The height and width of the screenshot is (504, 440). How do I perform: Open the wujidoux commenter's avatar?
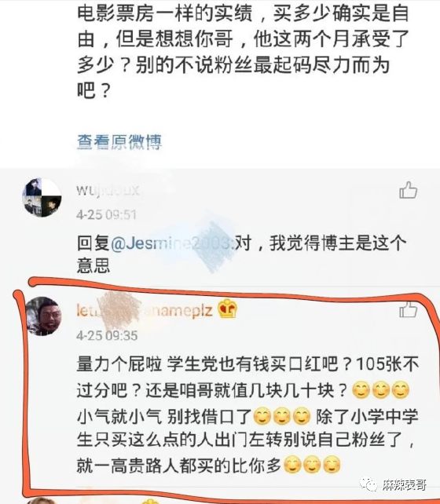(x=42, y=197)
